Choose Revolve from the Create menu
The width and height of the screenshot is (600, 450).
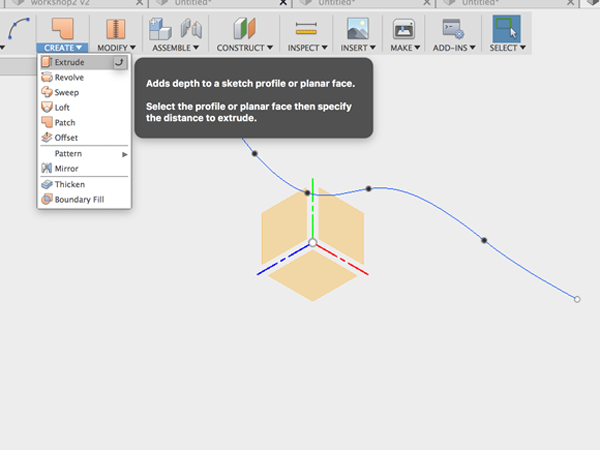point(84,77)
